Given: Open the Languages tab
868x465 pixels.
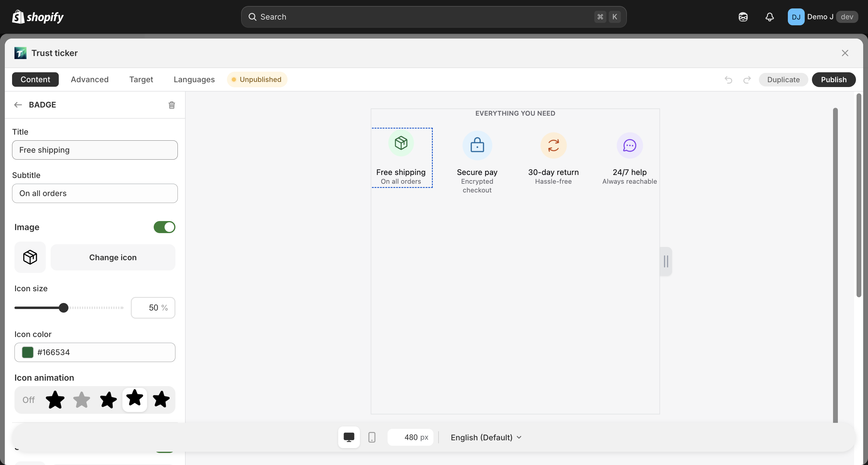Looking at the screenshot, I should click(x=194, y=80).
